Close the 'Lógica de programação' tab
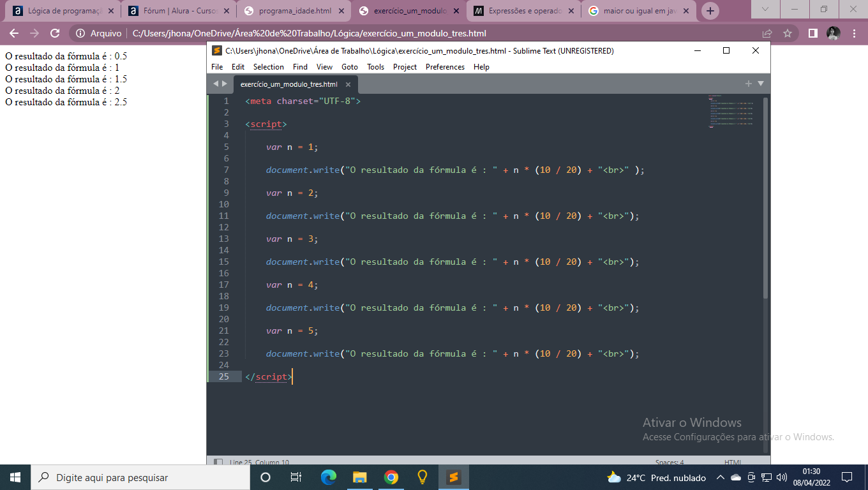This screenshot has width=868, height=490. pos(110,11)
